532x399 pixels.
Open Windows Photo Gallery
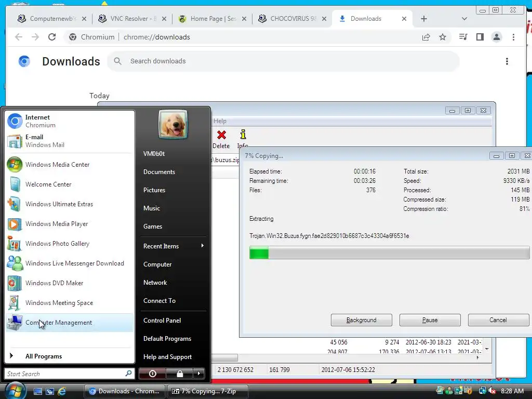70,244
